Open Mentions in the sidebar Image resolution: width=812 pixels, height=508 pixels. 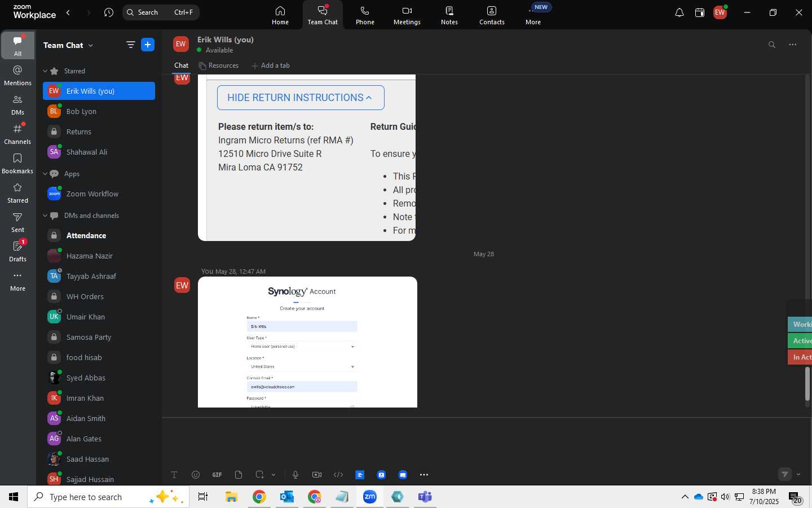[x=18, y=76]
